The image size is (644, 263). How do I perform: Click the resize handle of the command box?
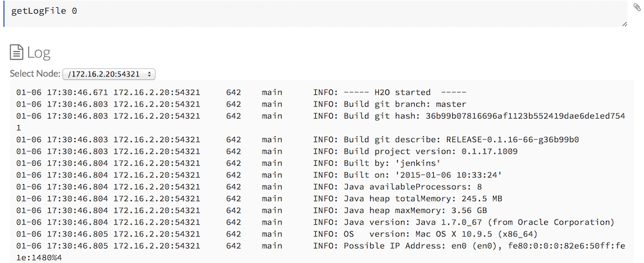click(x=624, y=24)
